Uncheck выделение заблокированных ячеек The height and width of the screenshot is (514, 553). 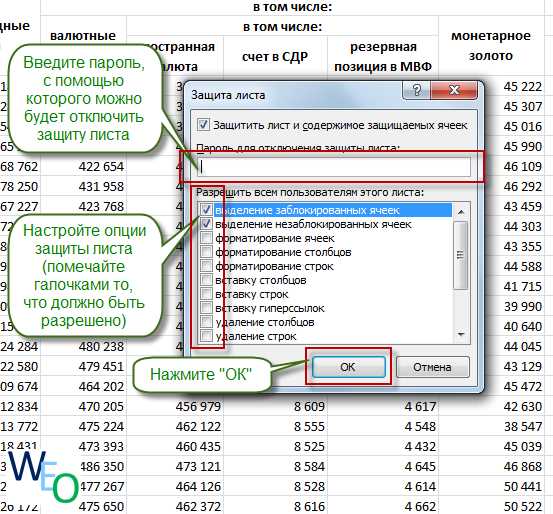[206, 210]
